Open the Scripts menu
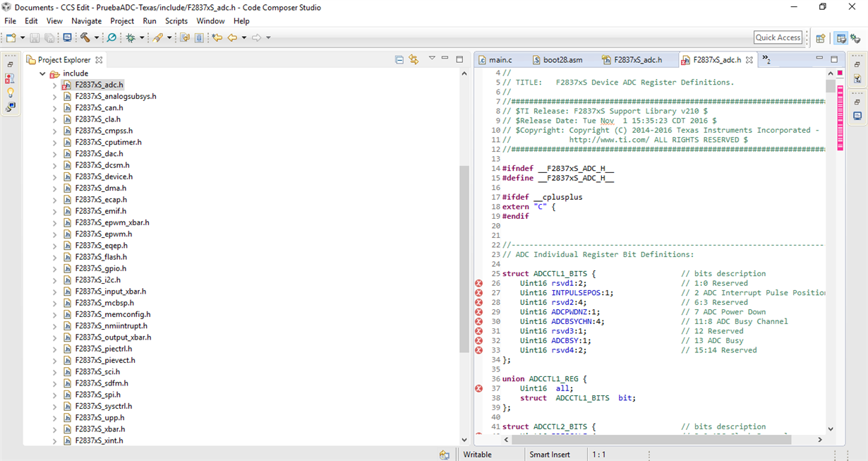 [x=176, y=21]
